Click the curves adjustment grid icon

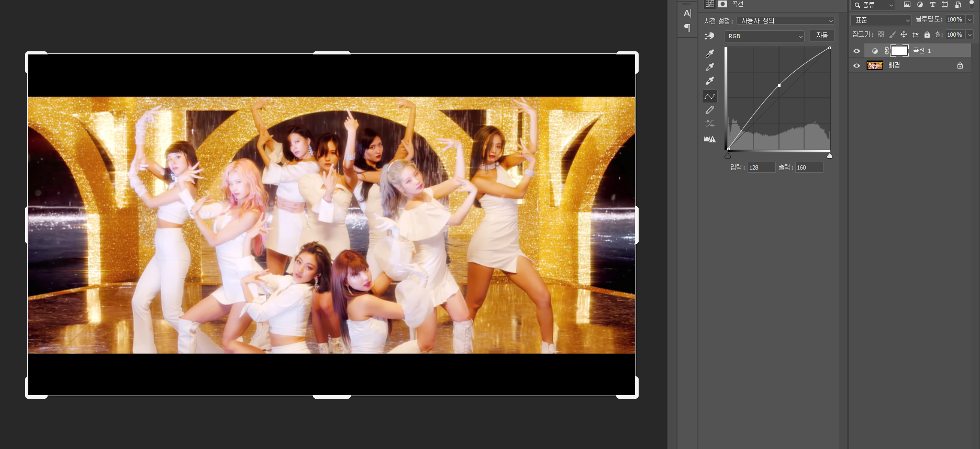click(x=709, y=4)
